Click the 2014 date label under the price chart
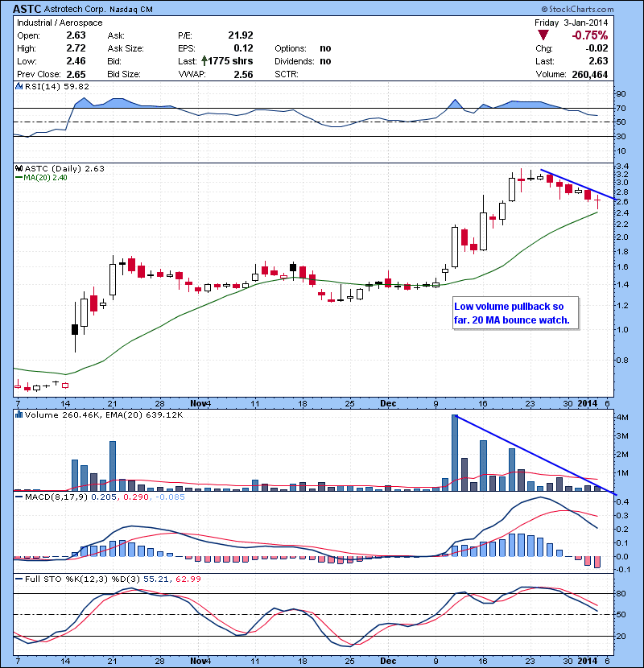 (x=588, y=403)
